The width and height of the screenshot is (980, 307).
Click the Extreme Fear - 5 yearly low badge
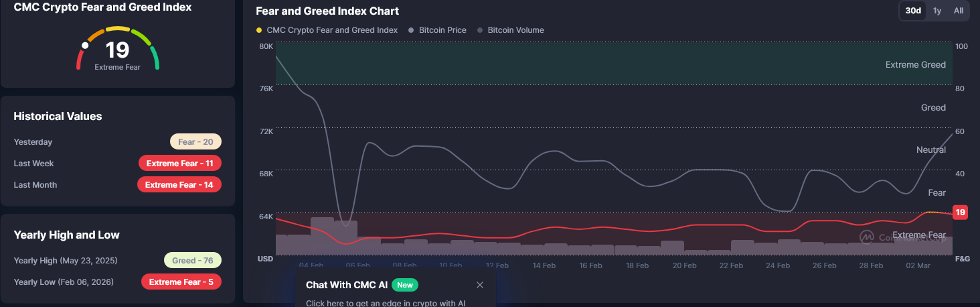click(181, 282)
